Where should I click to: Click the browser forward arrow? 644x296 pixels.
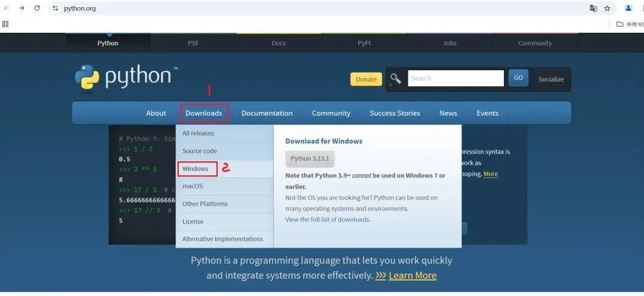[x=22, y=8]
